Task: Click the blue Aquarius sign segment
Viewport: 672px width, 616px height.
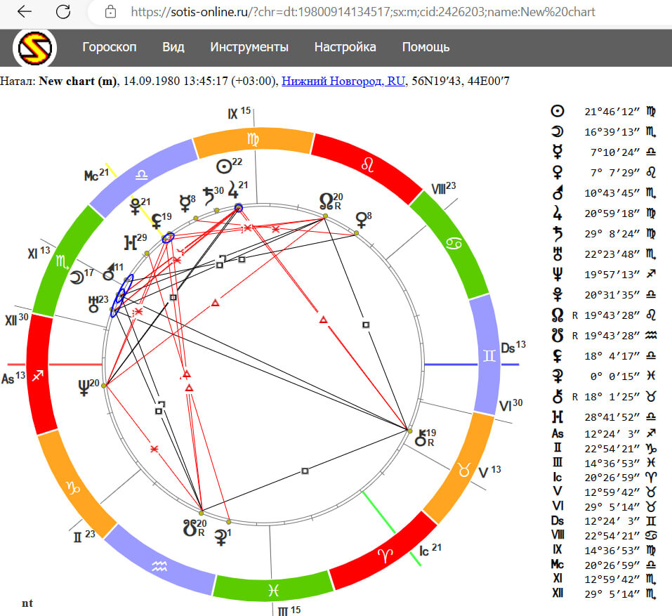Action: pyautogui.click(x=159, y=567)
